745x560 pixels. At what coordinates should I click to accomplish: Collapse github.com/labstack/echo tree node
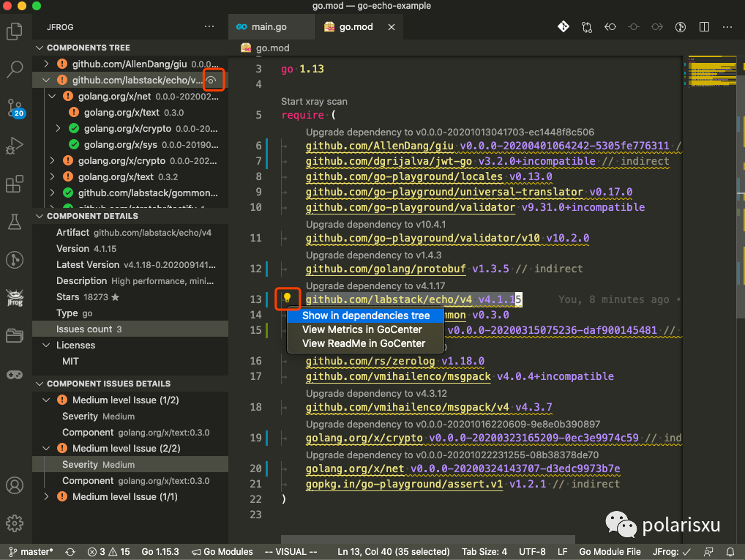[x=46, y=80]
